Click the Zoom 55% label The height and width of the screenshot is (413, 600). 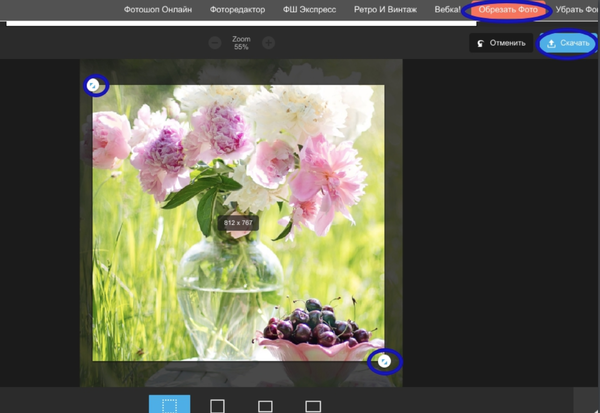tap(241, 43)
